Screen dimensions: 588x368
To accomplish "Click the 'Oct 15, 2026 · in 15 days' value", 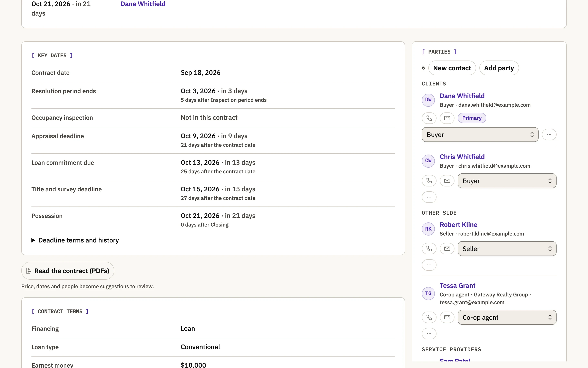I will [x=218, y=189].
